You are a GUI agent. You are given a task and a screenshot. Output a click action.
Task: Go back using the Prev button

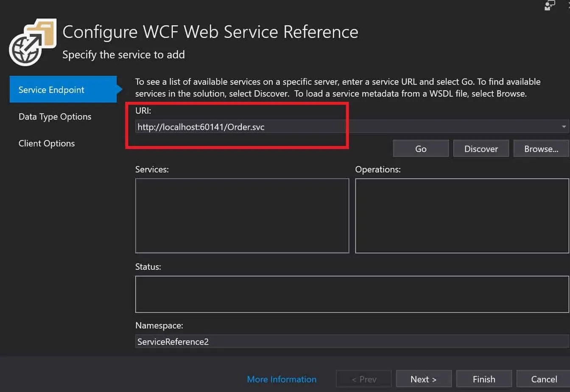[x=363, y=378]
